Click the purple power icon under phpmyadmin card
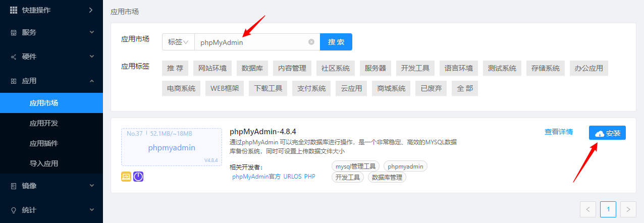The image size is (644, 223). tap(138, 177)
